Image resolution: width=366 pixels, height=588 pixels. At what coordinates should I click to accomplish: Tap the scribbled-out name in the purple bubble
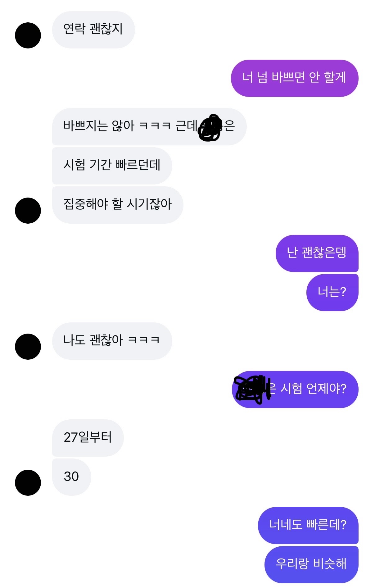(x=252, y=389)
